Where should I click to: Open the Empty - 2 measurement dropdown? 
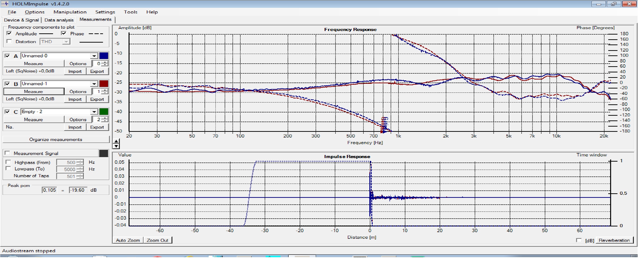[94, 112]
